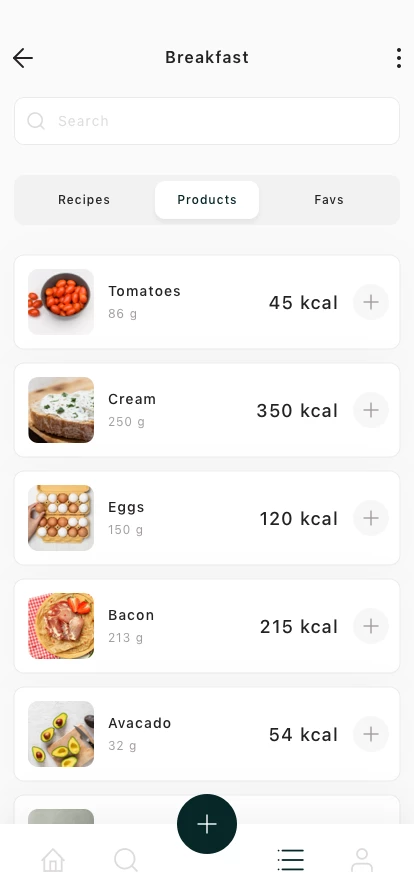Viewport: 414px width, 896px height.
Task: Open the Tomatoes product thumbnail
Action: (61, 302)
